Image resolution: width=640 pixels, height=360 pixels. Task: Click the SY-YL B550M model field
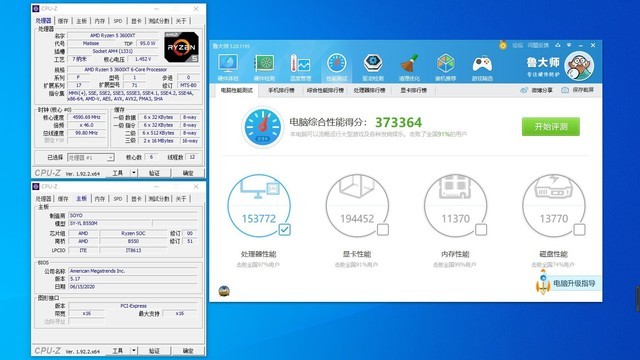coord(109,223)
